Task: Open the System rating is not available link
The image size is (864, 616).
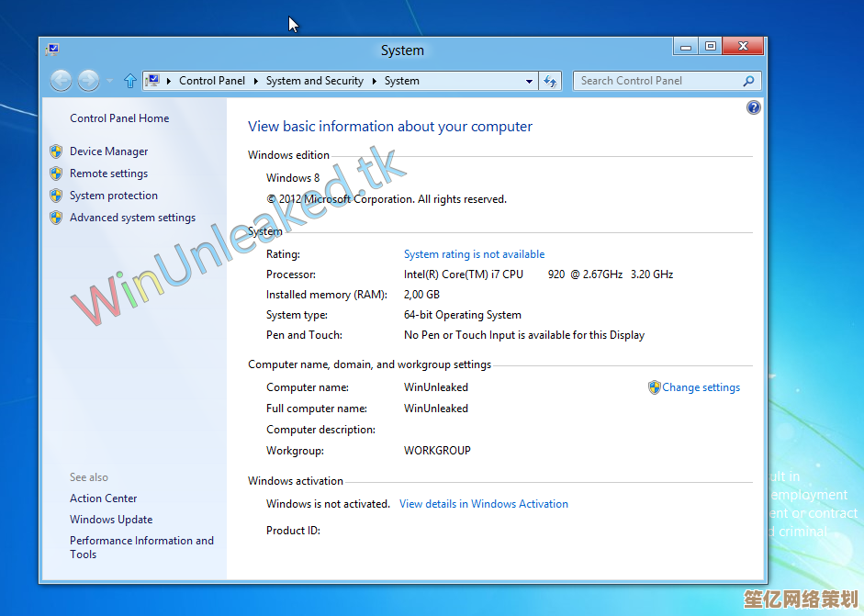Action: [474, 254]
